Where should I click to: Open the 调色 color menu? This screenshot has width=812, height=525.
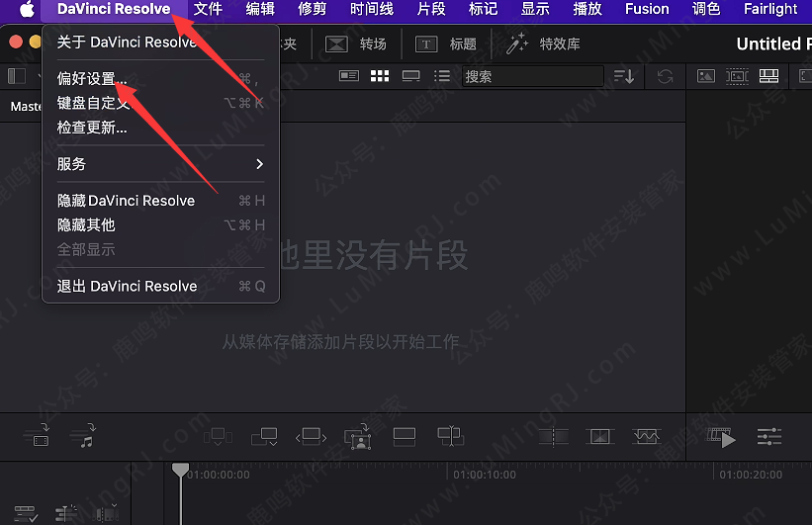(x=706, y=9)
